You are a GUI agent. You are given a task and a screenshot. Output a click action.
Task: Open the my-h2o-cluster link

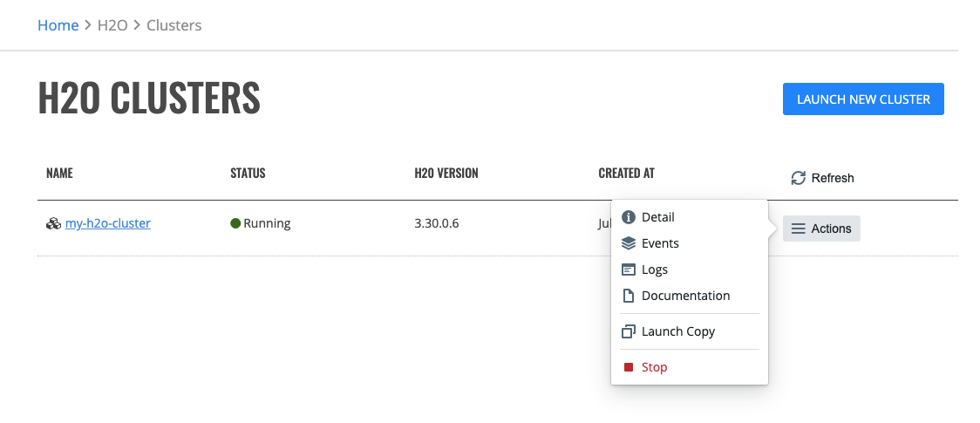[107, 223]
